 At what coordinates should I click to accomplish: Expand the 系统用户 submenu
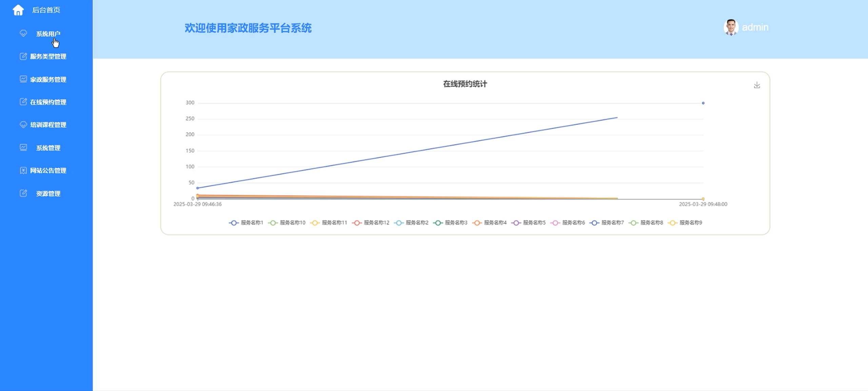pyautogui.click(x=48, y=34)
